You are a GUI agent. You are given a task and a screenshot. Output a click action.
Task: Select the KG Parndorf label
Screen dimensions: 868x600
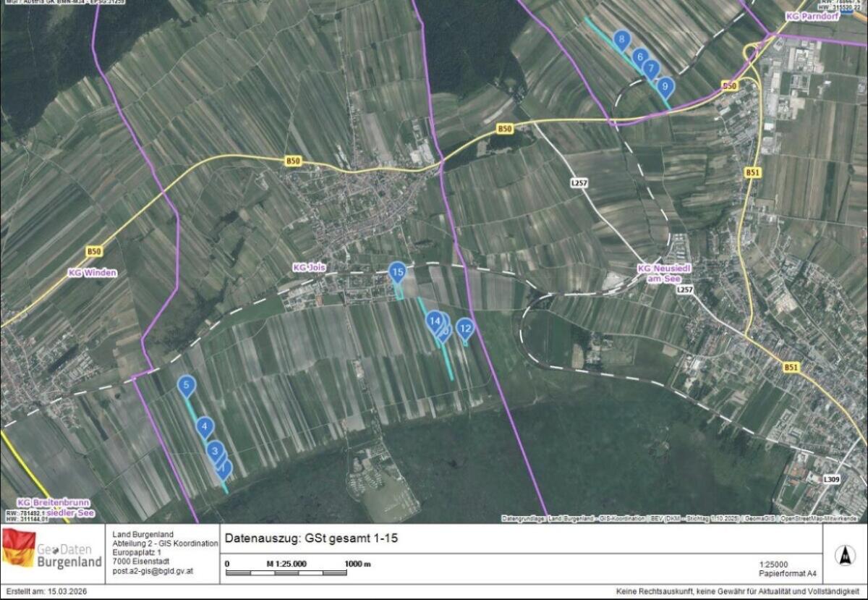tap(812, 16)
